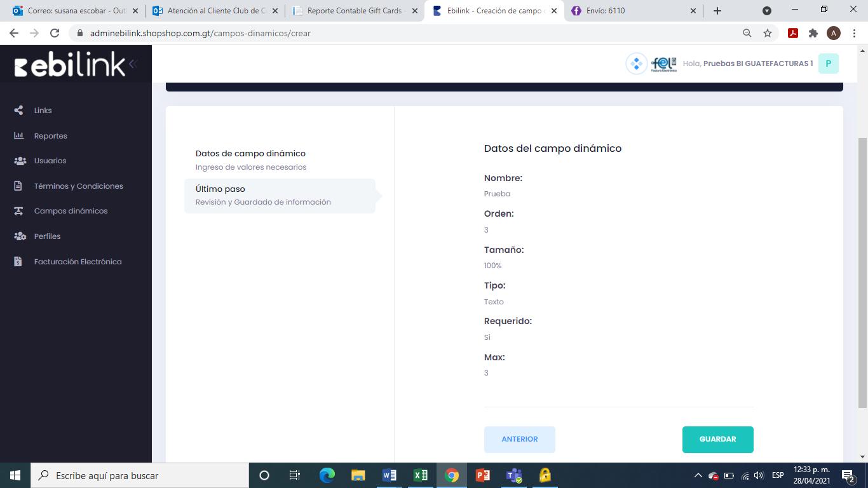Select the Último paso step

[280, 196]
